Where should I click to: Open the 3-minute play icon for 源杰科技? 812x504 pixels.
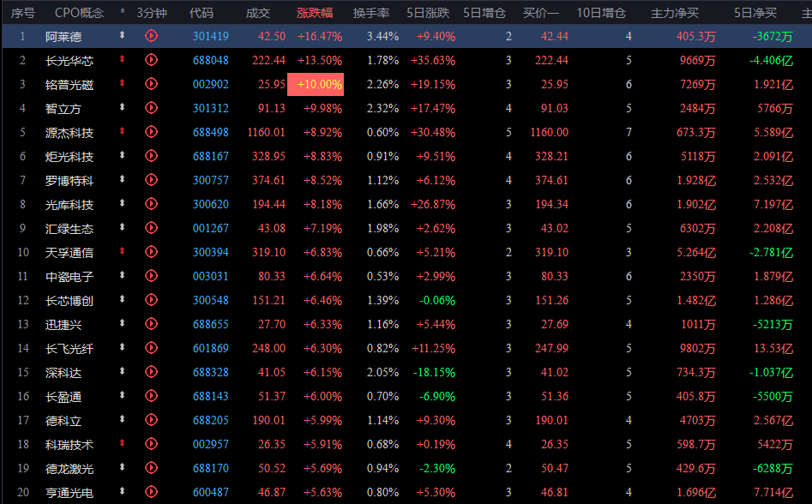152,132
